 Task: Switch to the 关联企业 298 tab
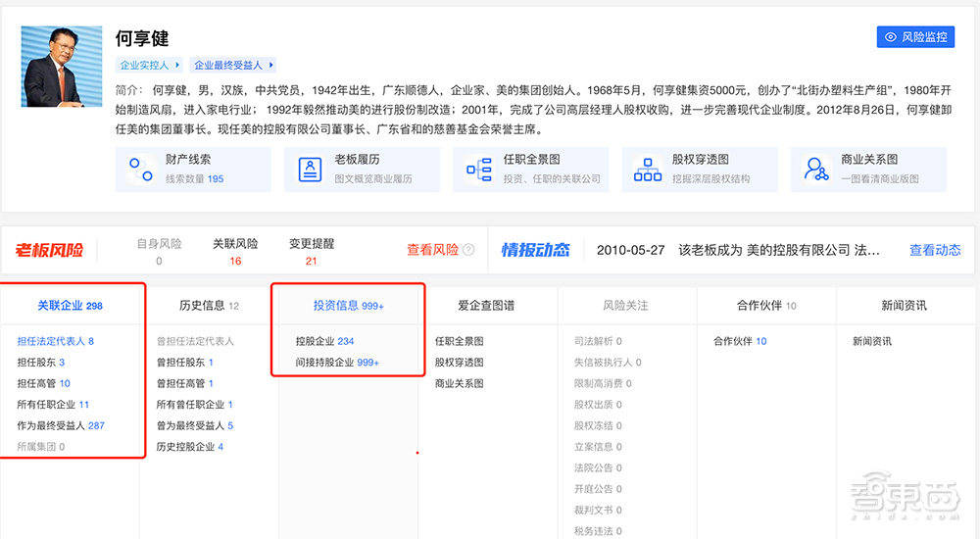click(x=70, y=306)
